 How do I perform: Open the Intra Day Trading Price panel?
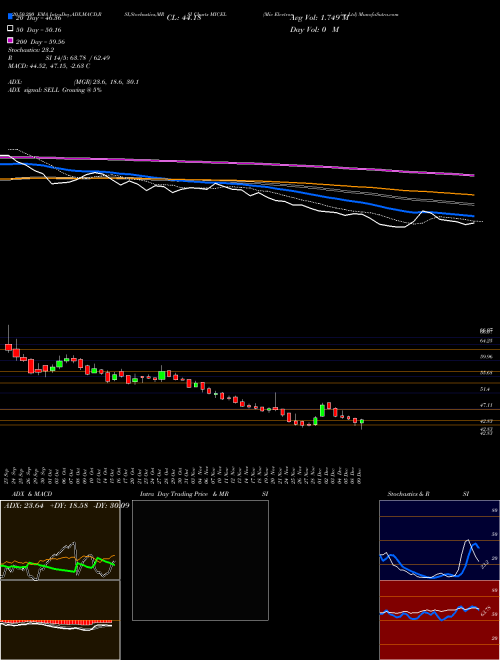point(200,560)
